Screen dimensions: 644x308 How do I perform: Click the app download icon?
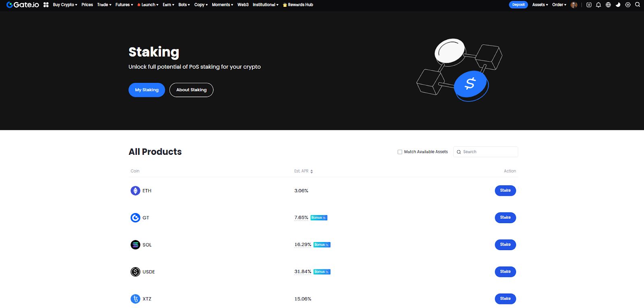(589, 5)
